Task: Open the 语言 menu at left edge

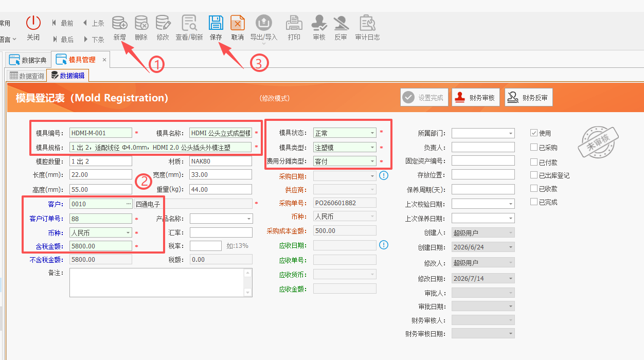Action: pos(8,39)
